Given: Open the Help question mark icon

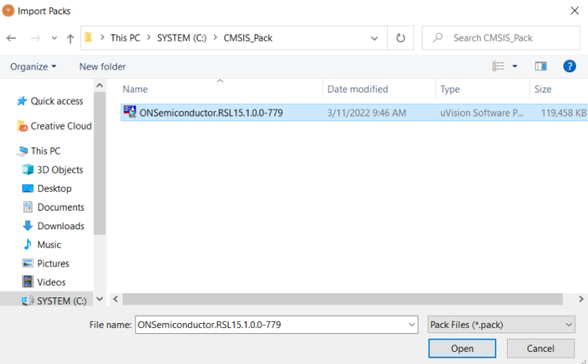Looking at the screenshot, I should click(x=570, y=66).
